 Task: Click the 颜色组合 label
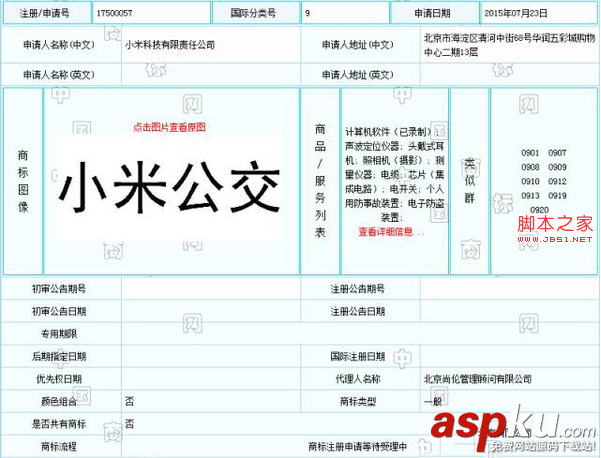(59, 401)
